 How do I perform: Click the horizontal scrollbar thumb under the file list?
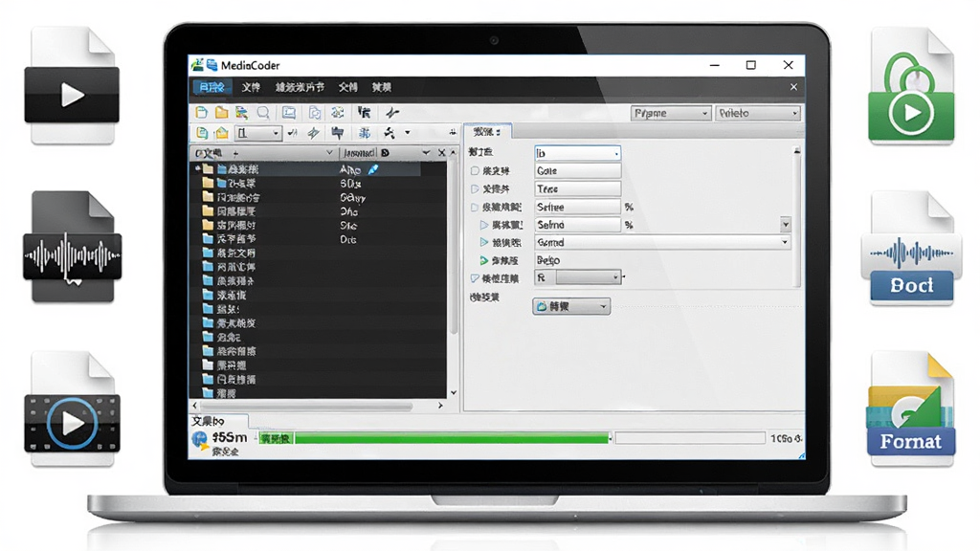click(x=306, y=406)
